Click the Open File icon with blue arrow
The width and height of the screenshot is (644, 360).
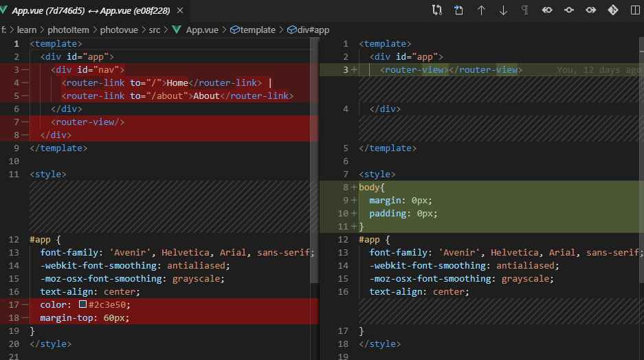459,10
